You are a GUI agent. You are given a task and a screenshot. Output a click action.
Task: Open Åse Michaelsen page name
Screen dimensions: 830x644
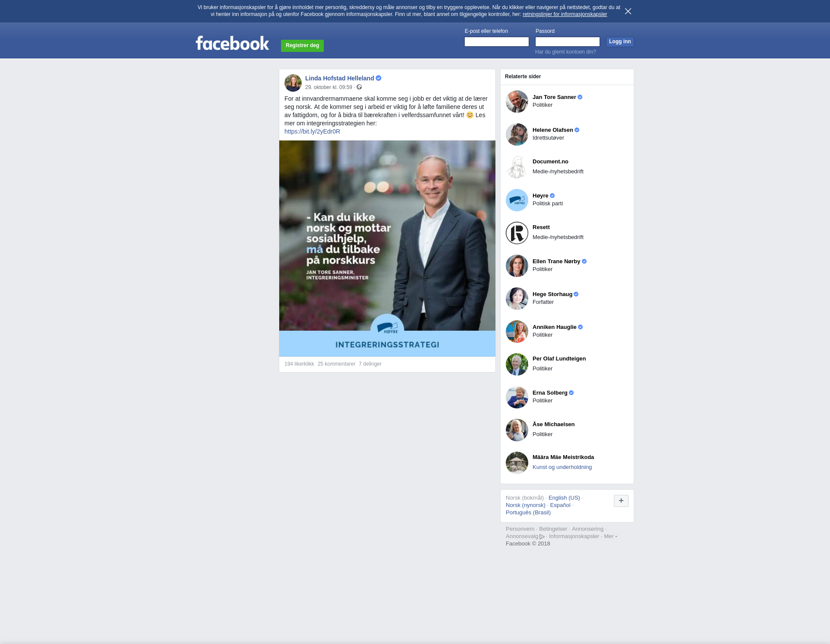point(554,424)
